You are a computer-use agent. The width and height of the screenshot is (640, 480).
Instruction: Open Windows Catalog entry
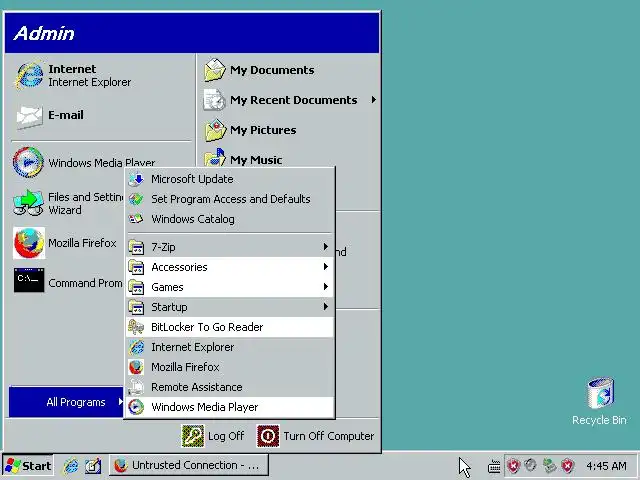coord(230,219)
